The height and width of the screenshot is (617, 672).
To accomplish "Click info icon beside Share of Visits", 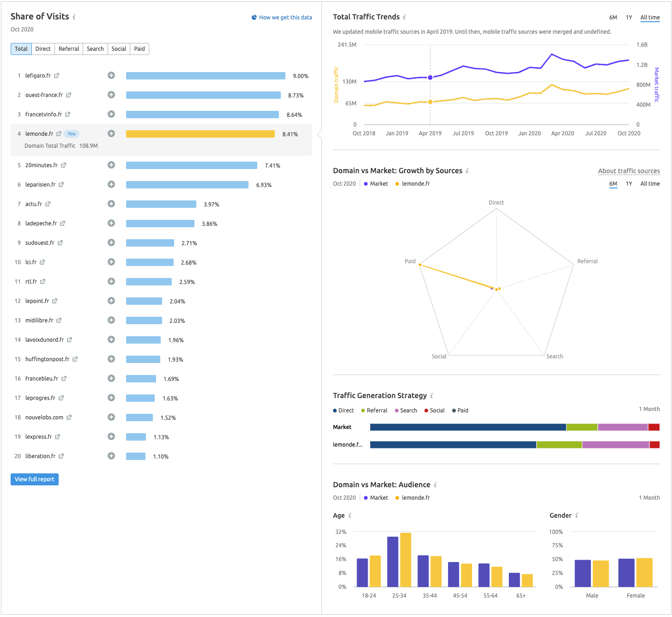I will coord(74,17).
